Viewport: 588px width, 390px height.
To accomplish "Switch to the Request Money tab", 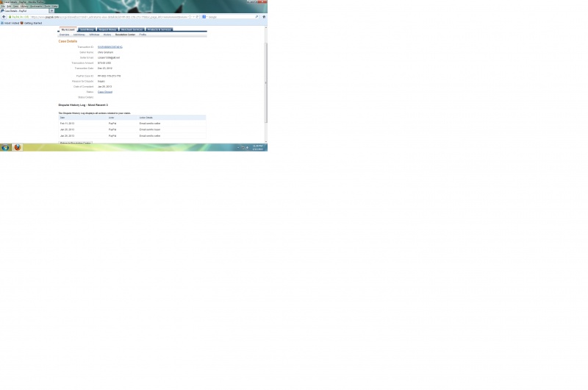I will point(107,29).
